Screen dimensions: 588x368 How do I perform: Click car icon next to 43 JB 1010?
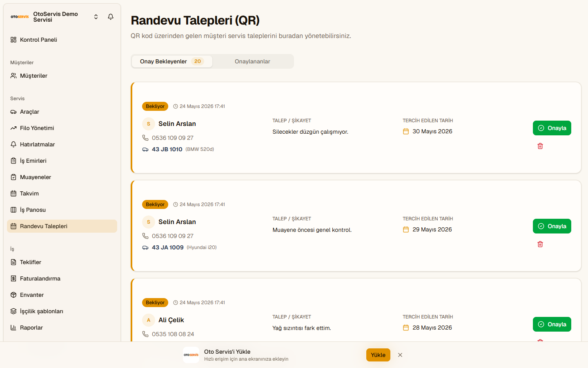point(145,150)
